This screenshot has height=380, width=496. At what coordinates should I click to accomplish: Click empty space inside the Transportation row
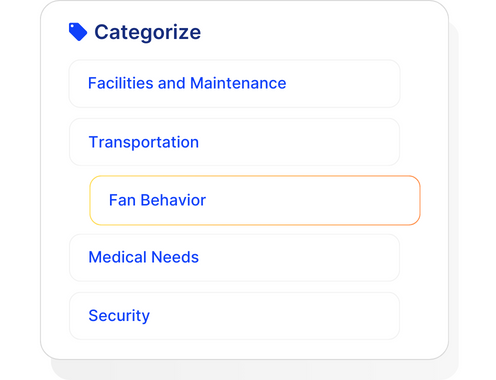(300, 142)
